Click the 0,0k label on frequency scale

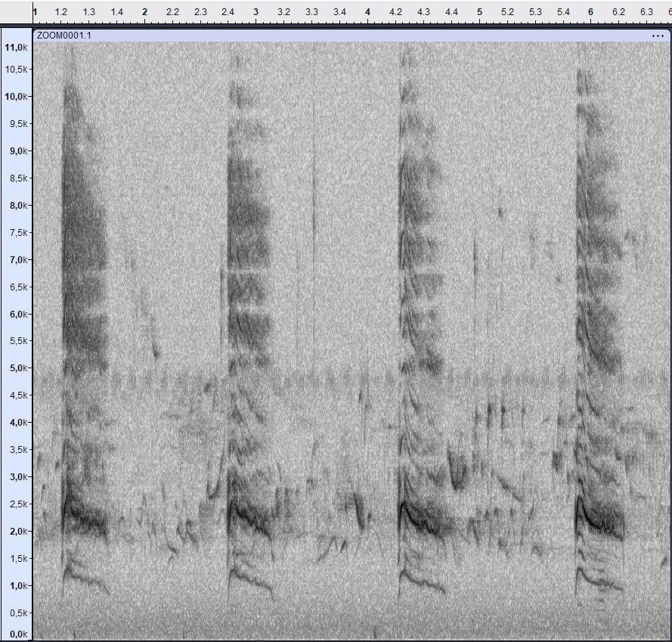pyautogui.click(x=19, y=634)
